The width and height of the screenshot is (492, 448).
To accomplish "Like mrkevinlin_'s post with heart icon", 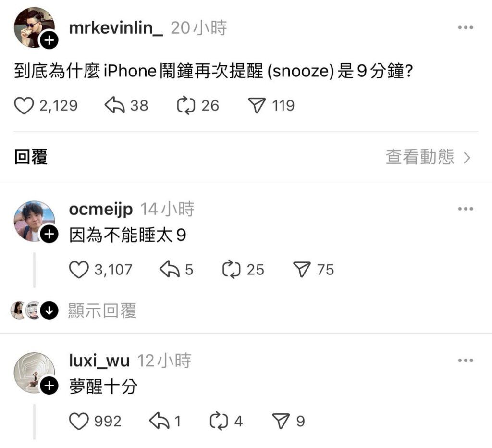I will click(24, 105).
